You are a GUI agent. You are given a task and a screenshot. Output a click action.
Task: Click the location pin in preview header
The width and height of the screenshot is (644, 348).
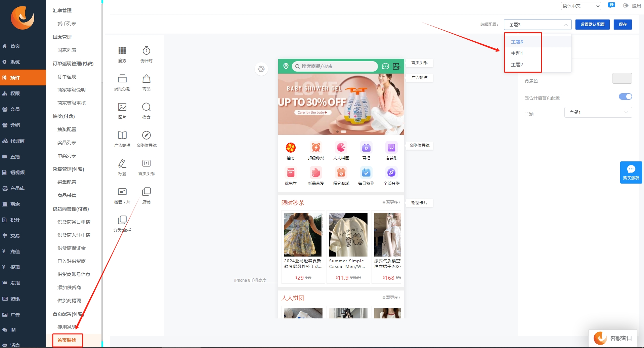click(x=286, y=66)
